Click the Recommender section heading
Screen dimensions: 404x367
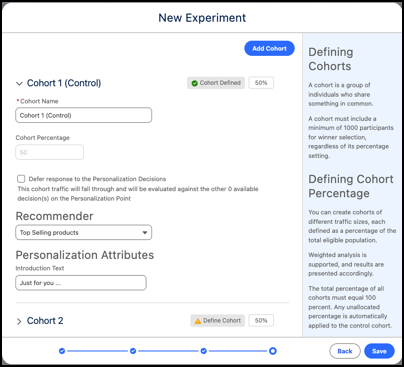point(54,216)
